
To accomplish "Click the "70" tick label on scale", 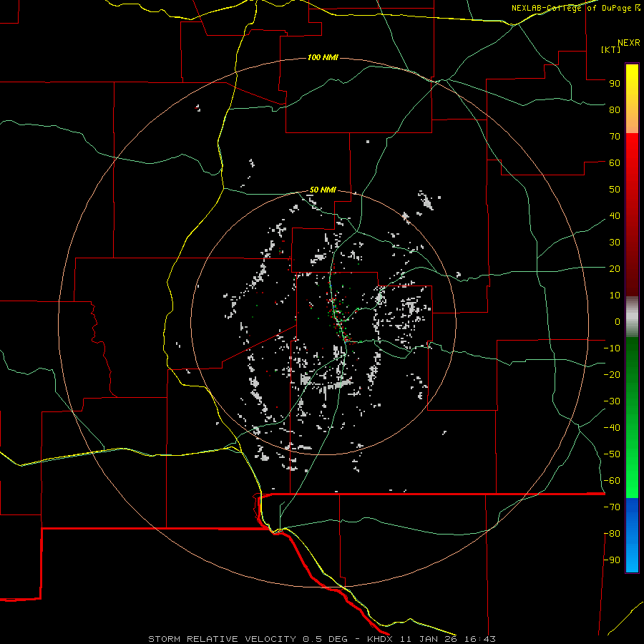I will click(615, 137).
